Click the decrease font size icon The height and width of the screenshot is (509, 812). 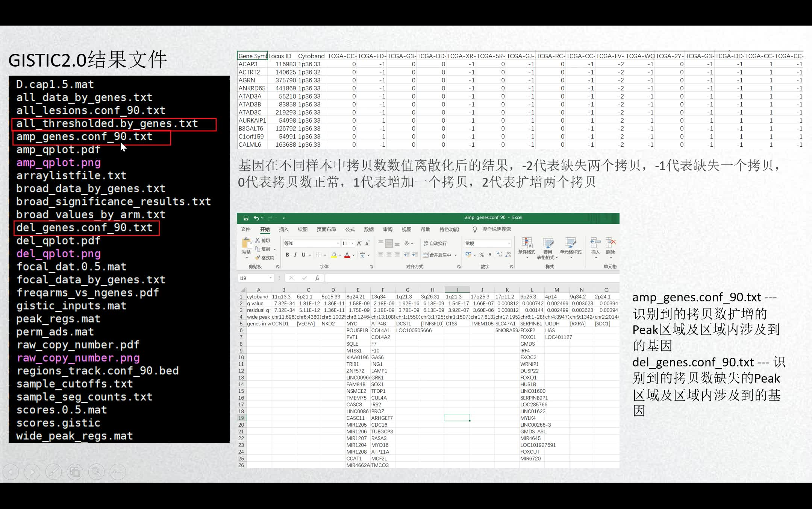click(x=367, y=243)
